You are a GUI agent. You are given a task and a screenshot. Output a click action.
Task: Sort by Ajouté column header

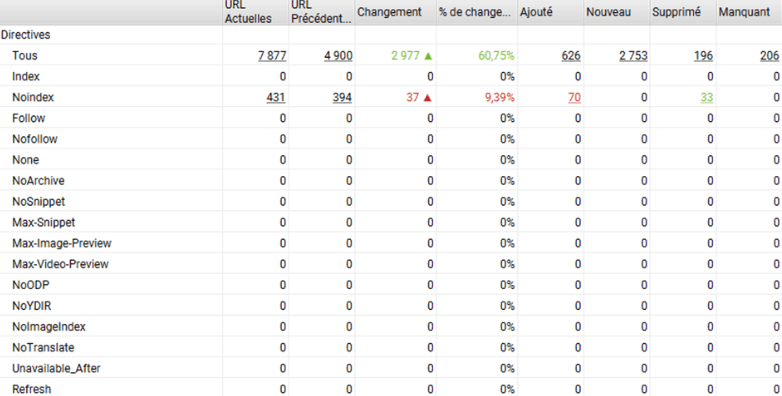tap(551, 12)
